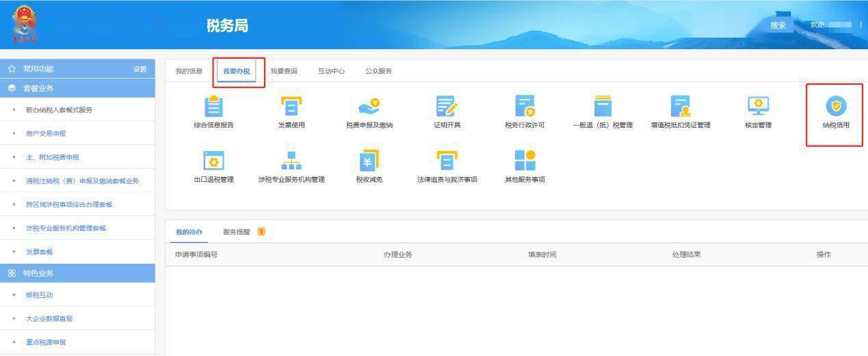868x356 pixels.
Task: Click 设置 link in 常用功能 bar
Action: (140, 69)
